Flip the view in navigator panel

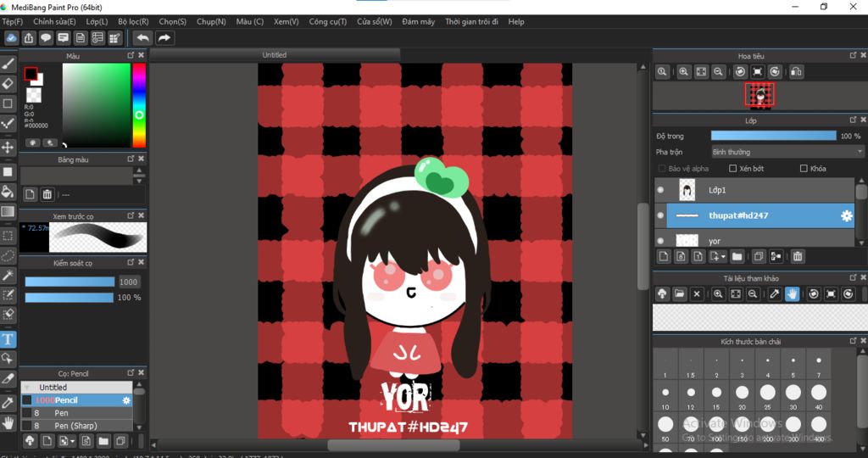(796, 71)
